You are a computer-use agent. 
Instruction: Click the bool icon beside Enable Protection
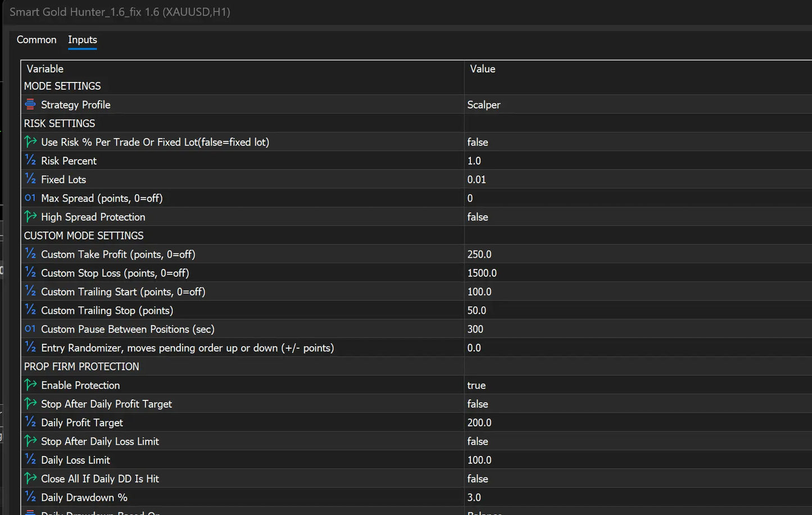[x=30, y=385]
